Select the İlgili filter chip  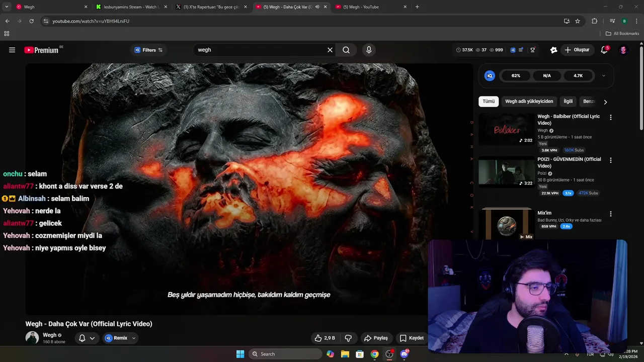point(568,101)
